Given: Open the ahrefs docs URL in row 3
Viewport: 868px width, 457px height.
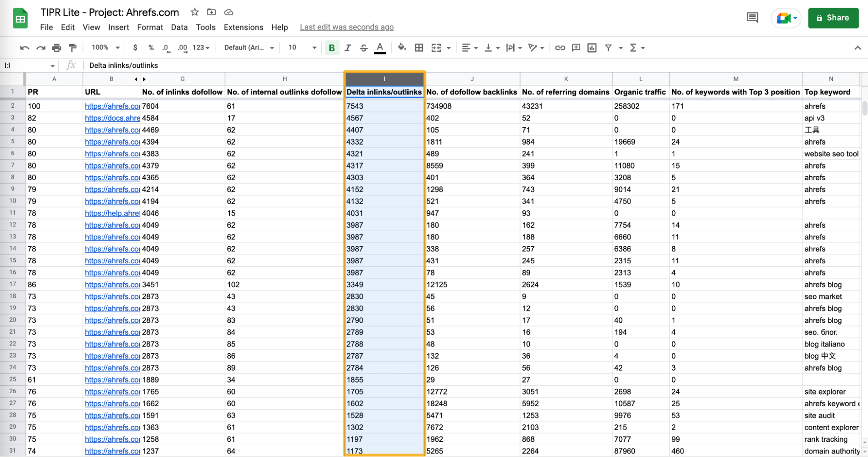Looking at the screenshot, I should (x=112, y=118).
